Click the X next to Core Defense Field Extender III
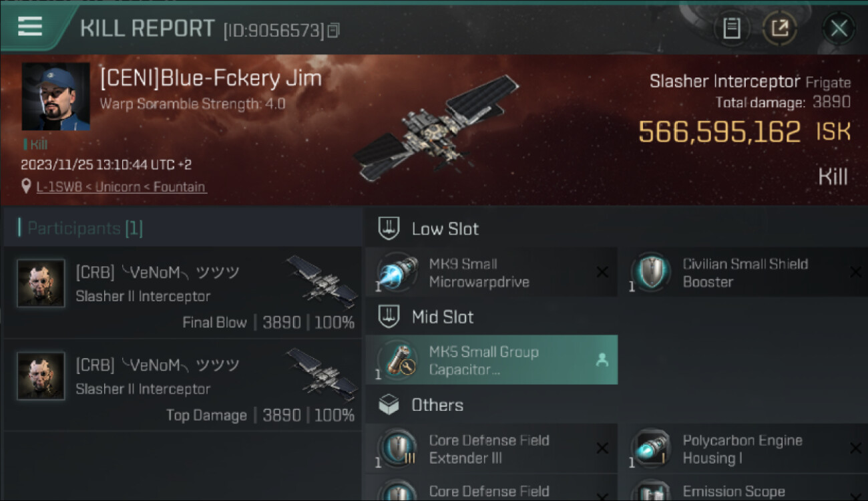The width and height of the screenshot is (868, 501). pos(602,448)
